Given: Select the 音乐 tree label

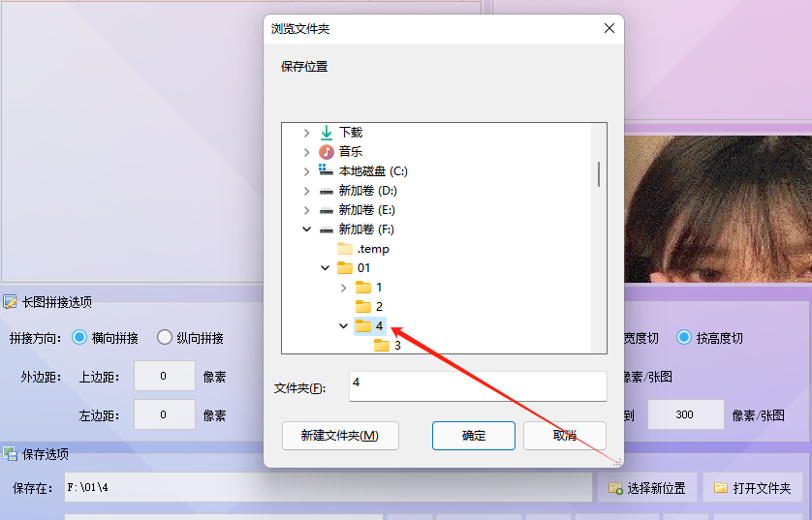Looking at the screenshot, I should (351, 152).
